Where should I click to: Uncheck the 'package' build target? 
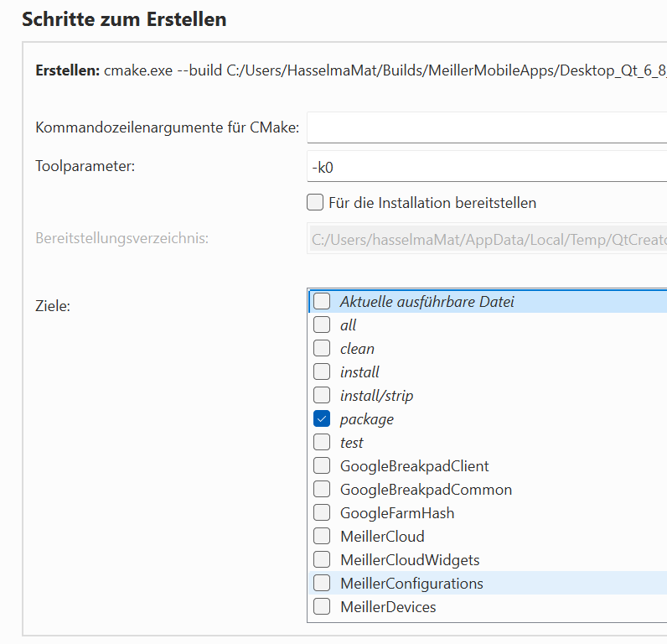322,419
